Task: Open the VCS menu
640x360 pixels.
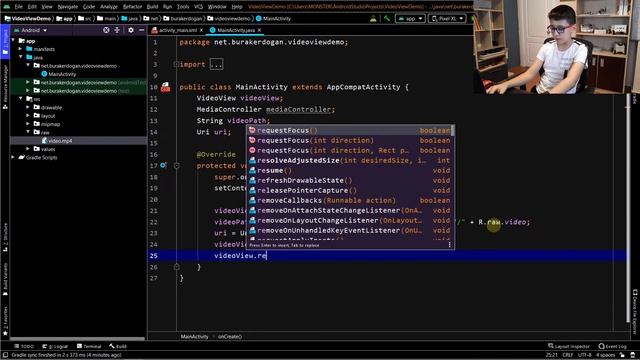Action: (198, 7)
